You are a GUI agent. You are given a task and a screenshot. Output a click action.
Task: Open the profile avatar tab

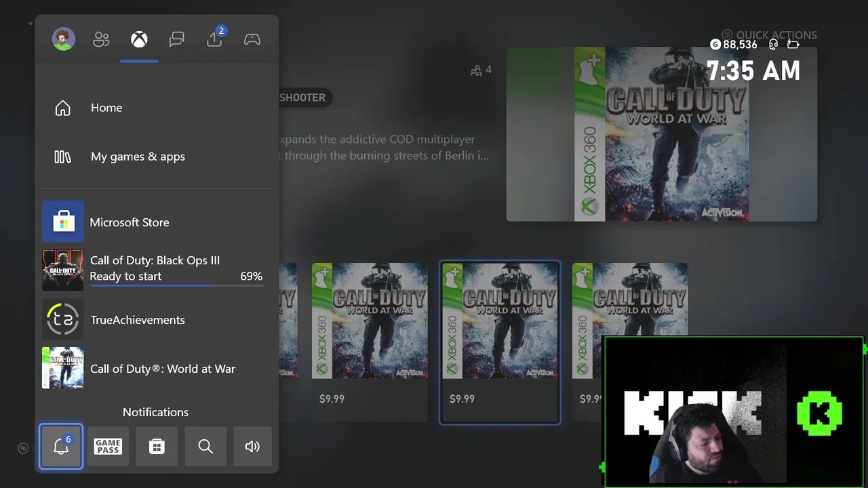pyautogui.click(x=63, y=39)
